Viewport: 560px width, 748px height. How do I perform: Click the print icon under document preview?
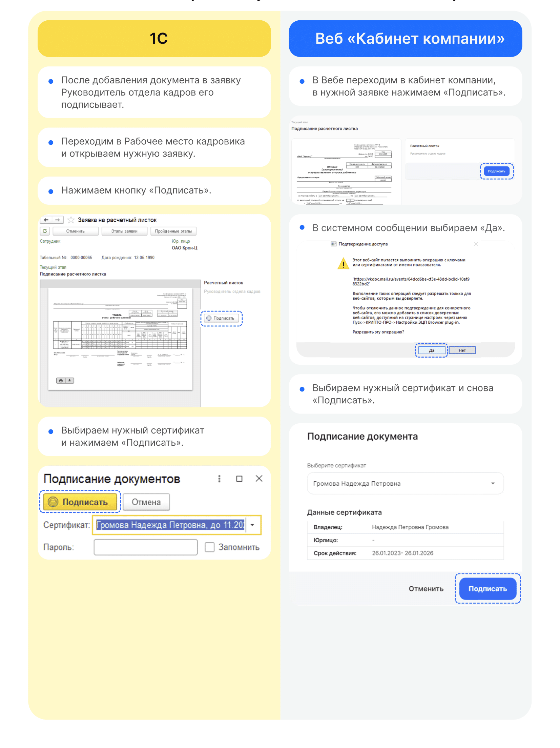tap(61, 381)
